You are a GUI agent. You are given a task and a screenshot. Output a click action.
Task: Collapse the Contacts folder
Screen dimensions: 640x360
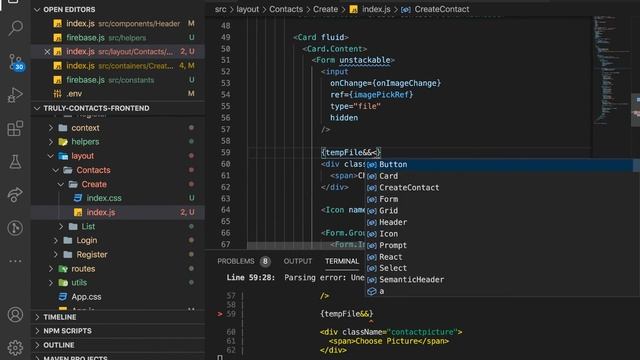click(x=56, y=170)
